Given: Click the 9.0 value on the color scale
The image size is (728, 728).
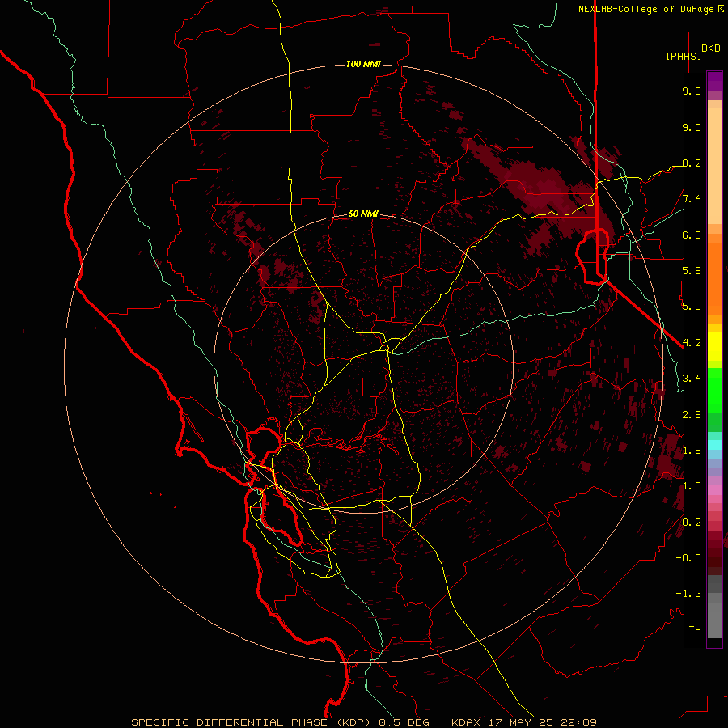Looking at the screenshot, I should 692,127.
